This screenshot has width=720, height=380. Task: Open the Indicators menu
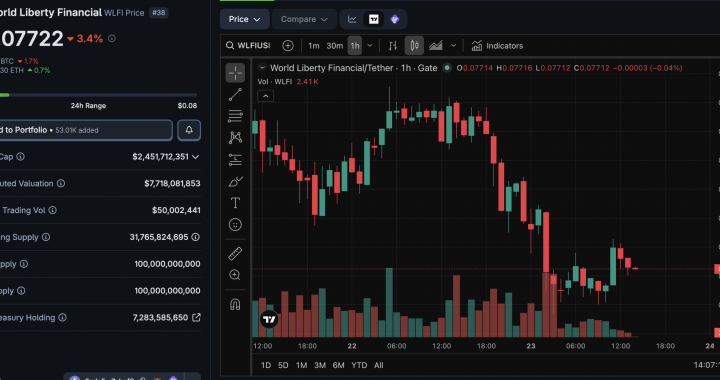(497, 45)
